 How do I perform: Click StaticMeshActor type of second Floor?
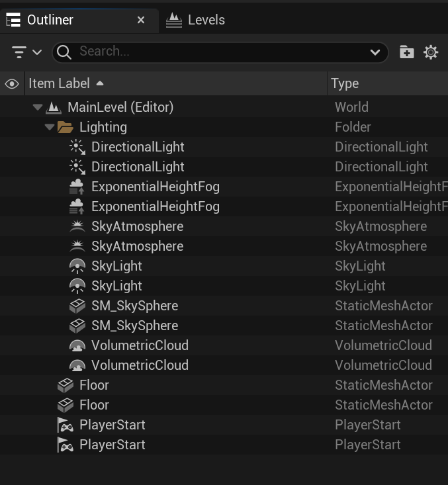click(384, 405)
